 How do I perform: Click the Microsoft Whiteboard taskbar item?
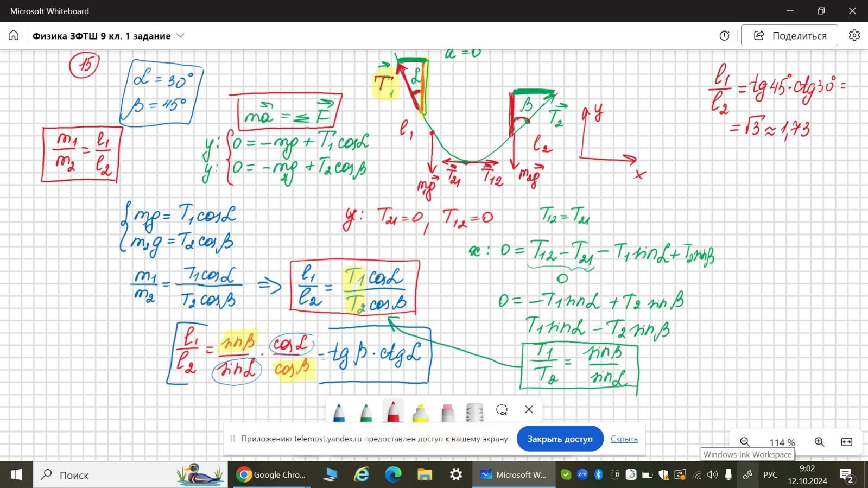click(514, 475)
